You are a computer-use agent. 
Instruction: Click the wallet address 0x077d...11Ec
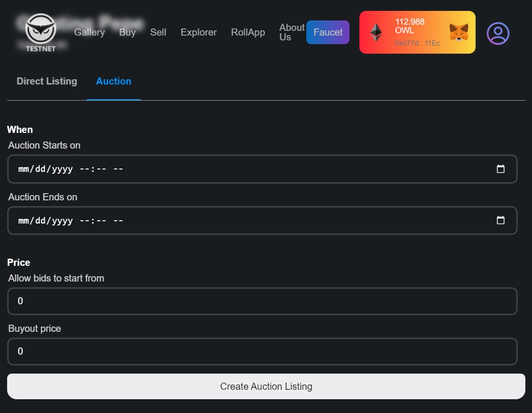[x=418, y=43]
